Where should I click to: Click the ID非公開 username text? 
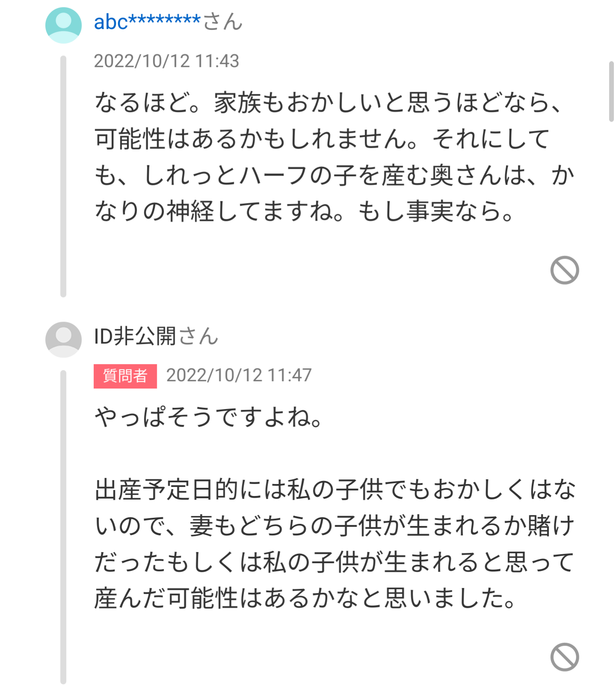pos(135,336)
